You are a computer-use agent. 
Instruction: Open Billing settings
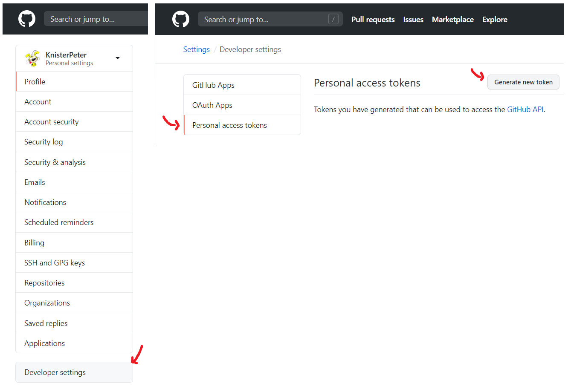(x=74, y=242)
